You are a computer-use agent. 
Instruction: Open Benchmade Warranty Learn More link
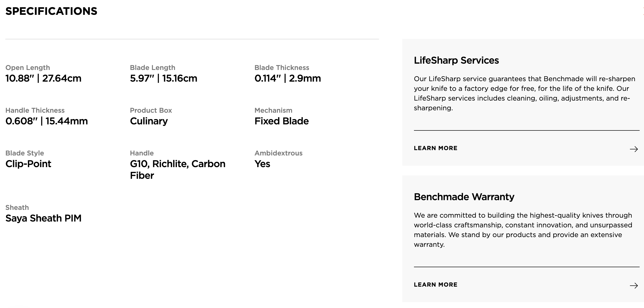tap(435, 285)
